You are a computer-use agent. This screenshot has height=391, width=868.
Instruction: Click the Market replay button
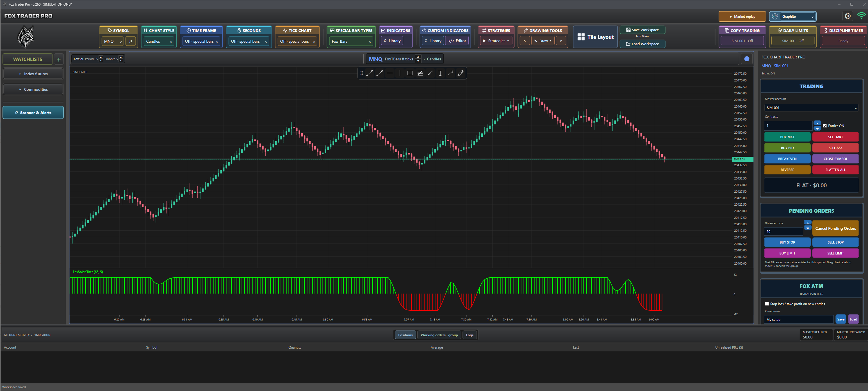pos(742,17)
